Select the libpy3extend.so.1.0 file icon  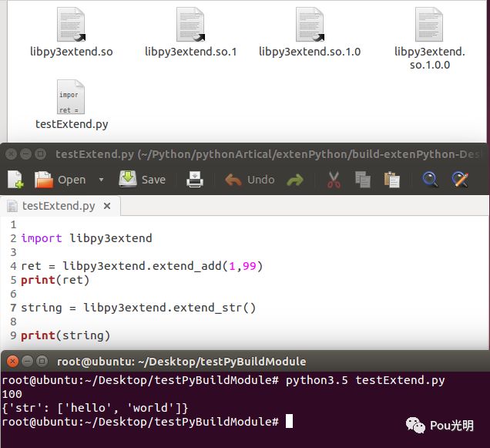tap(310, 25)
